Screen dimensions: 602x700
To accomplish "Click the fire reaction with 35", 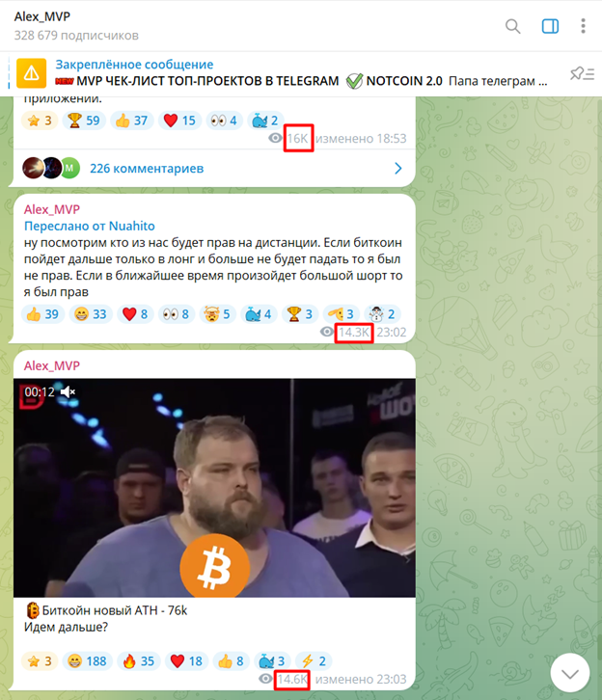I will [x=139, y=660].
